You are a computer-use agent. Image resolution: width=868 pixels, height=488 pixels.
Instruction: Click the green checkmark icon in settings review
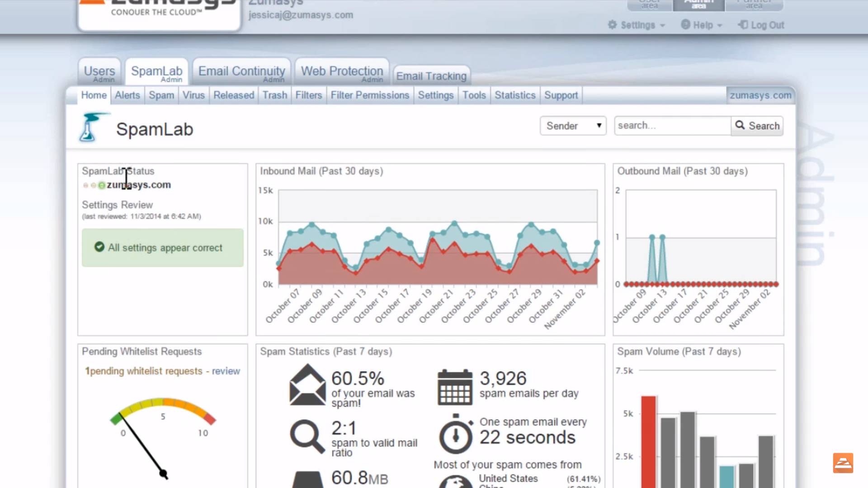pyautogui.click(x=99, y=247)
